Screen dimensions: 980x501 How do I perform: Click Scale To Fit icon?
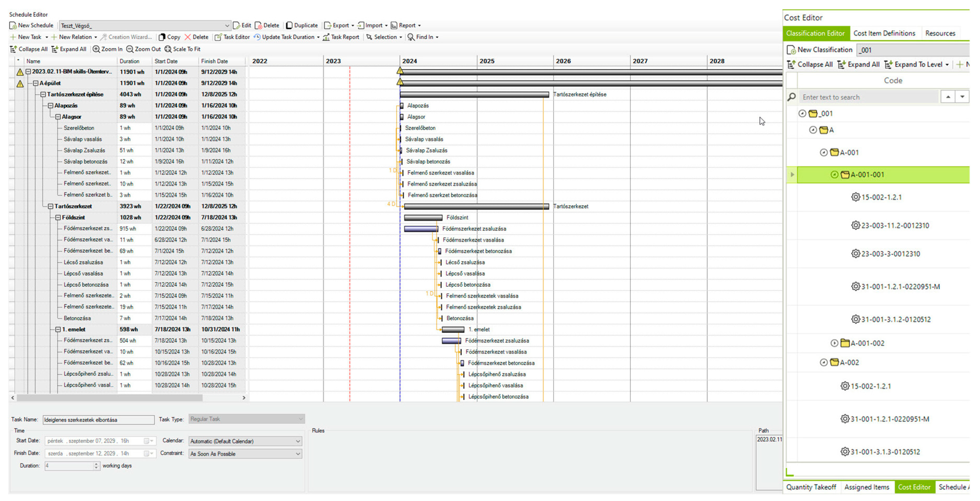tap(168, 49)
